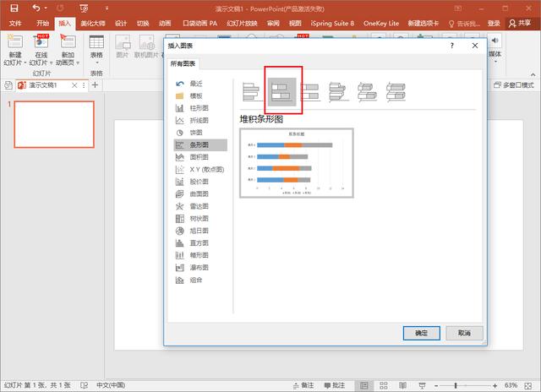The height and width of the screenshot is (392, 541).
Task: Choose 折线图 (line chart) category
Action: pyautogui.click(x=198, y=120)
